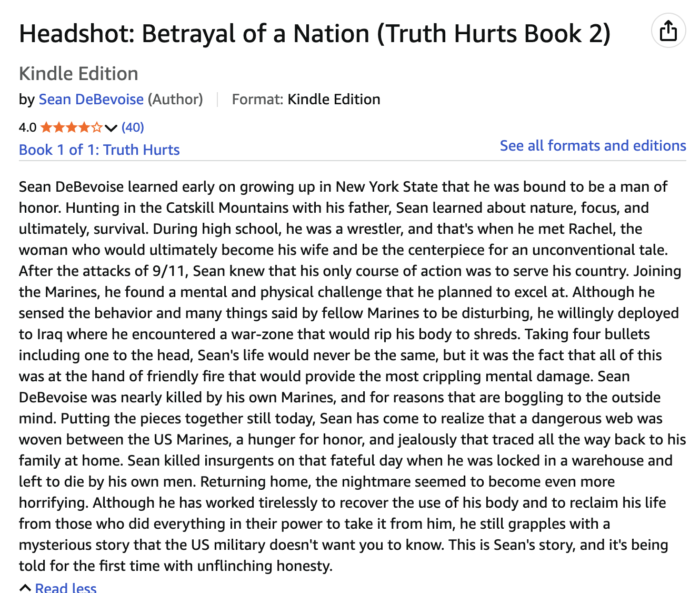This screenshot has width=700, height=593.
Task: Collapse description with Read less link
Action: 66,587
